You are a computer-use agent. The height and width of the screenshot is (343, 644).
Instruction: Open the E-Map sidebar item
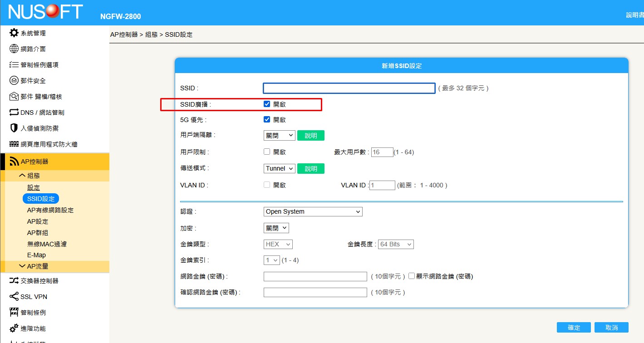36,255
